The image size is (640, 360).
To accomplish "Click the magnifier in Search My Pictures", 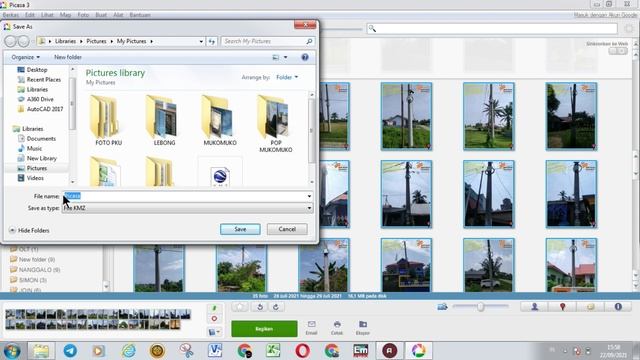I will click(309, 41).
